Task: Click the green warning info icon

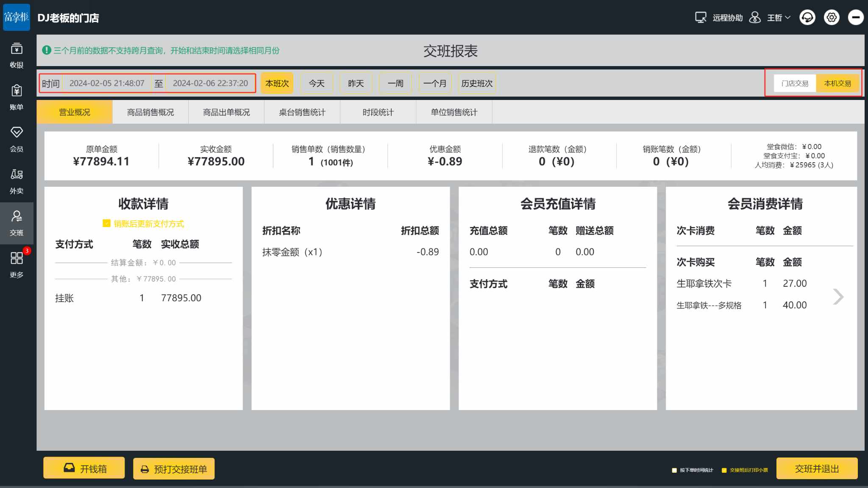Action: click(47, 50)
